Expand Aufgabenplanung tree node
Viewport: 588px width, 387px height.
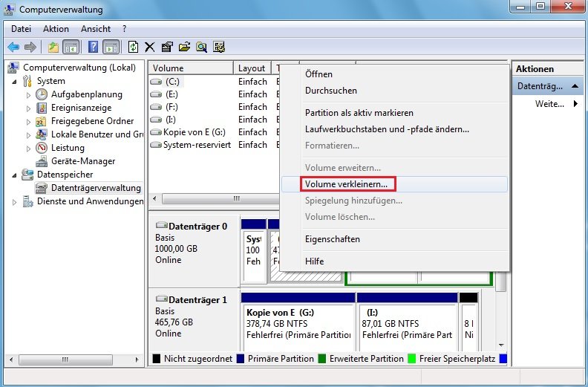coord(28,95)
